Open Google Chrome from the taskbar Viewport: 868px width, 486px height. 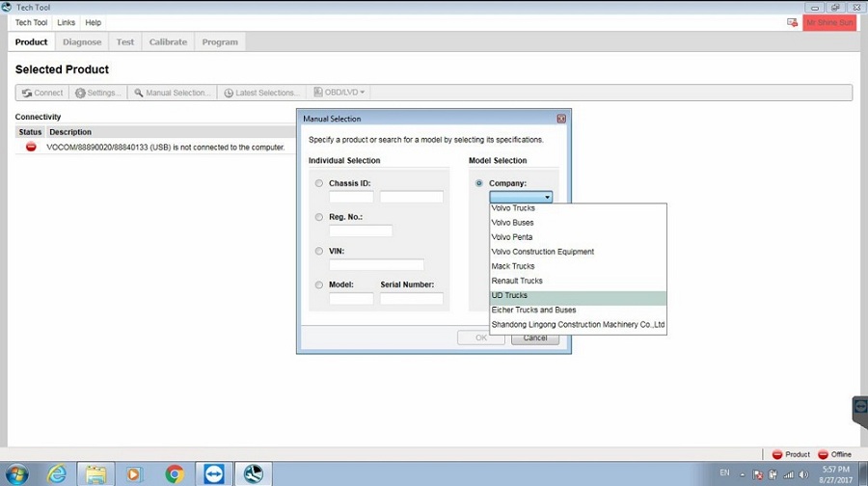(175, 473)
